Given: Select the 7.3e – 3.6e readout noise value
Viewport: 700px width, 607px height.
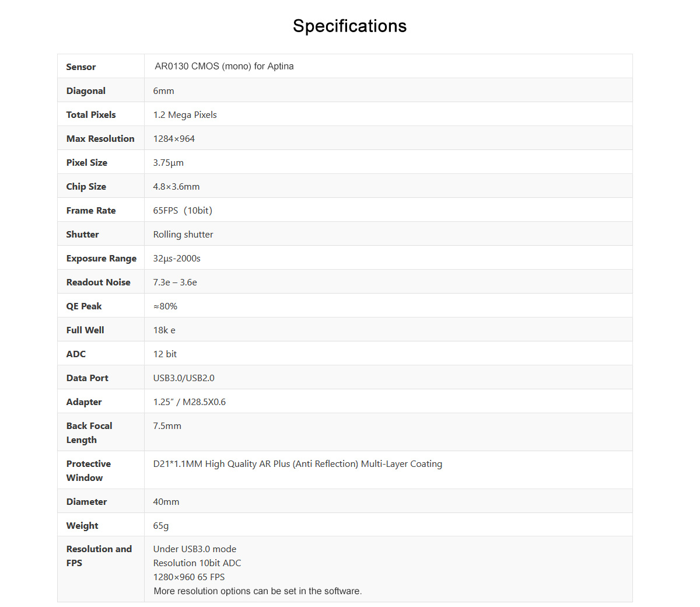Looking at the screenshot, I should click(x=175, y=282).
